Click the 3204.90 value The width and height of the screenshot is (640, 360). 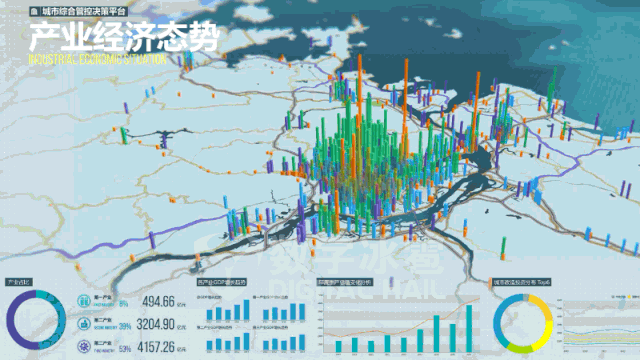pyautogui.click(x=156, y=324)
